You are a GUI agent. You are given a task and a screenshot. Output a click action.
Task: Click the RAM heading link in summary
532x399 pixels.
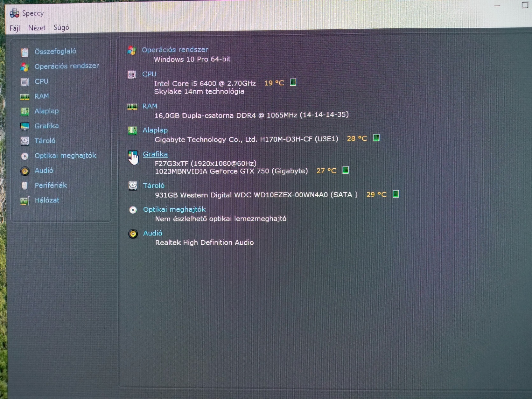(x=150, y=106)
